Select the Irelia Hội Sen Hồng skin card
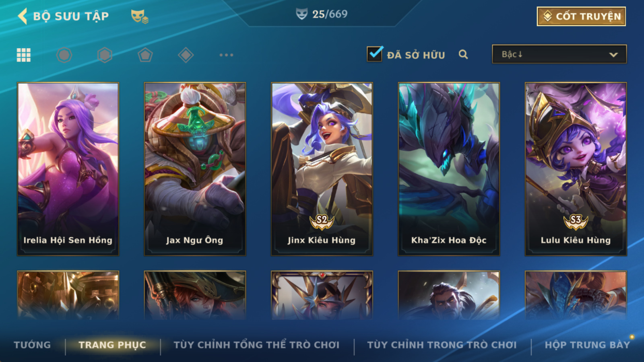Screen dimensions: 644x362 click(x=68, y=169)
